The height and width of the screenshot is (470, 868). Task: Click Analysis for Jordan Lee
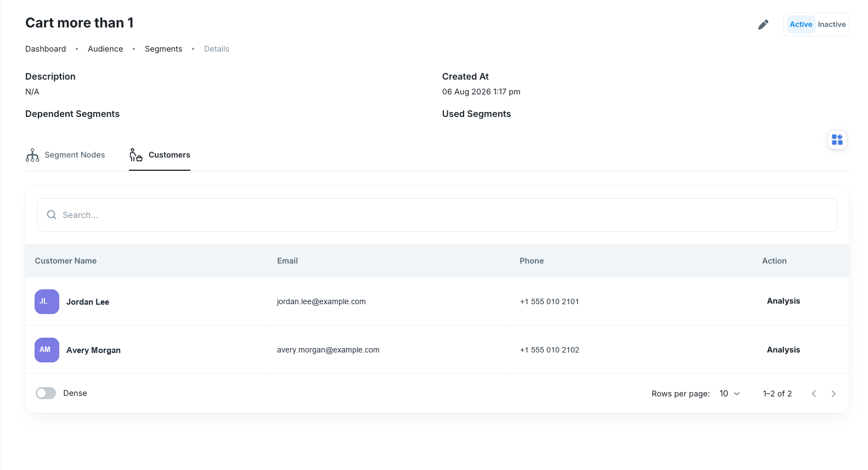pyautogui.click(x=784, y=301)
